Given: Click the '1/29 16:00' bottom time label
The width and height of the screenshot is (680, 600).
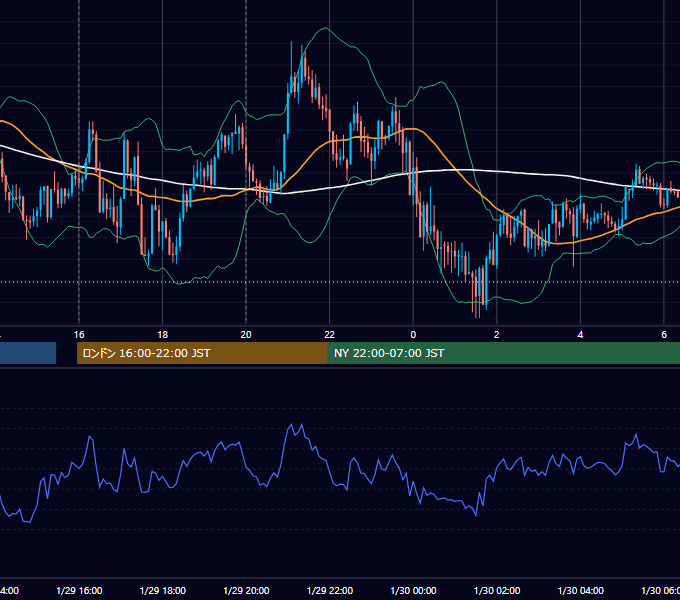Looking at the screenshot, I should click(79, 590).
